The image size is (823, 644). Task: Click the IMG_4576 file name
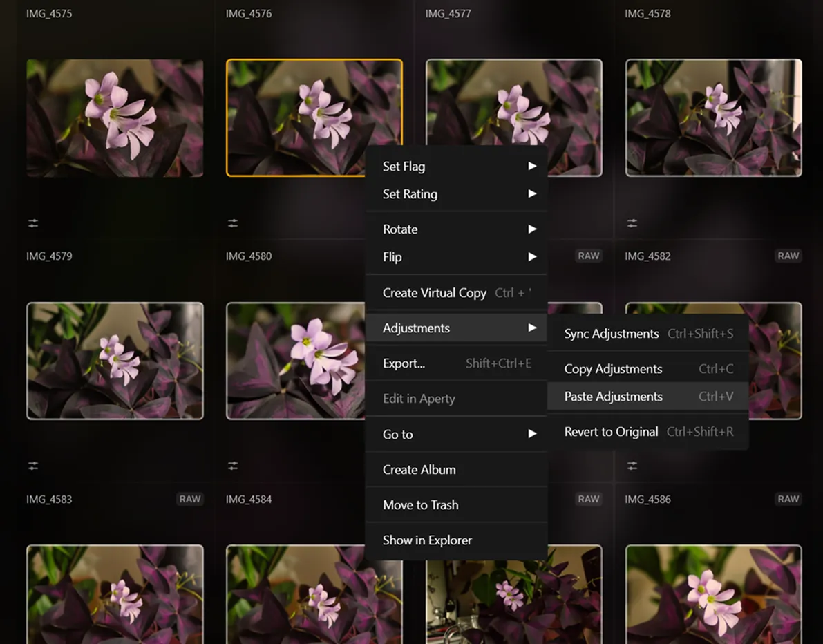click(x=249, y=14)
